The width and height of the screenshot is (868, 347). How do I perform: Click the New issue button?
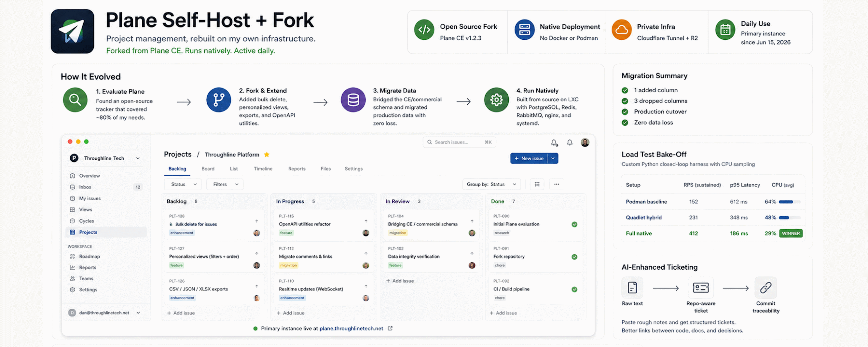tap(529, 158)
